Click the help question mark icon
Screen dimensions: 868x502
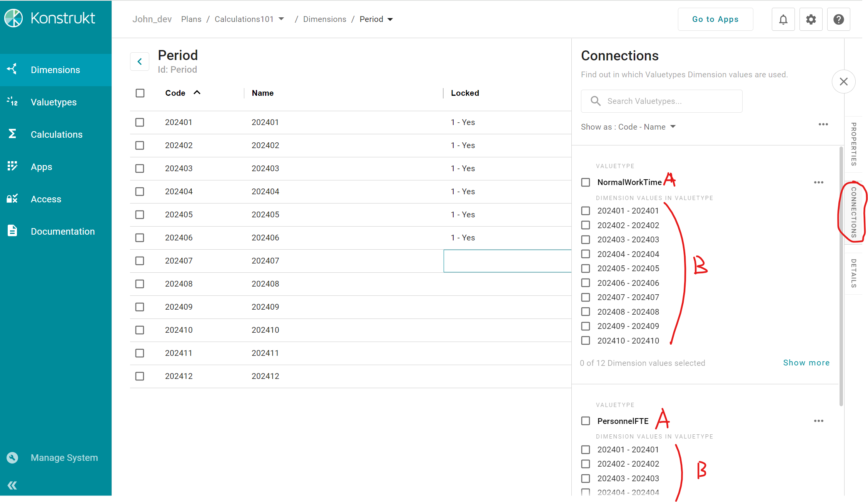[x=838, y=19]
